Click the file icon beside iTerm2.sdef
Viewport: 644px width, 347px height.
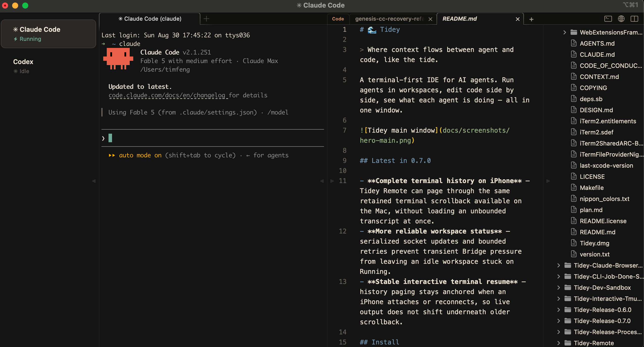(574, 132)
